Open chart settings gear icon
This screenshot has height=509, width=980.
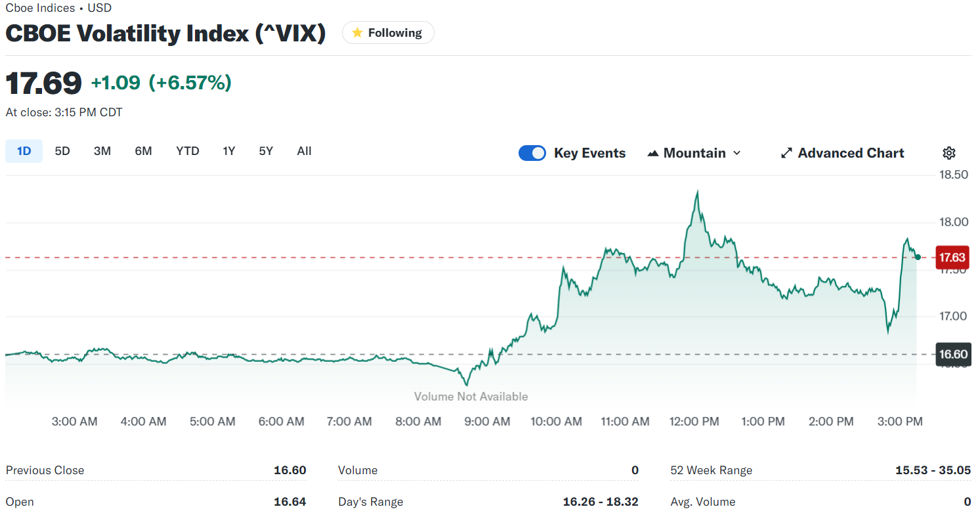coord(948,153)
